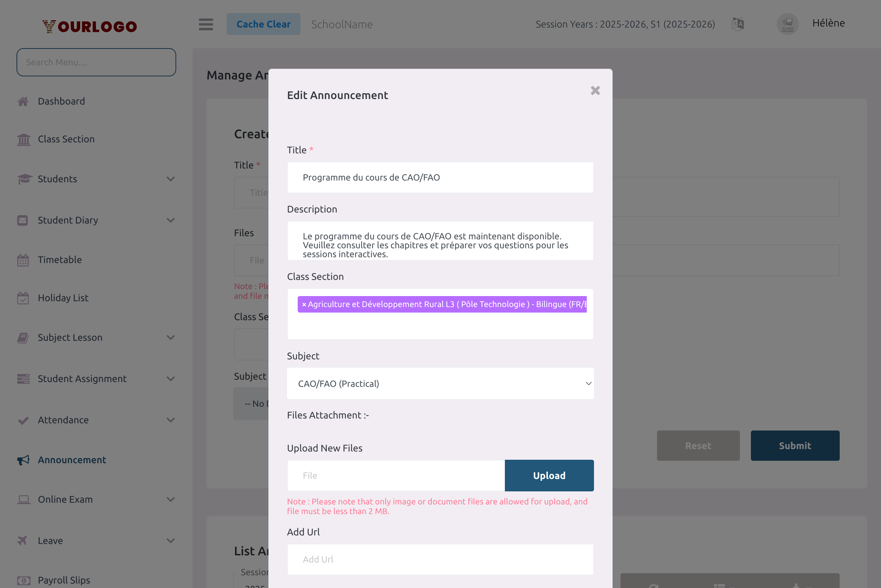This screenshot has width=881, height=588.
Task: Expand the Students sidebar chevron
Action: pyautogui.click(x=171, y=179)
